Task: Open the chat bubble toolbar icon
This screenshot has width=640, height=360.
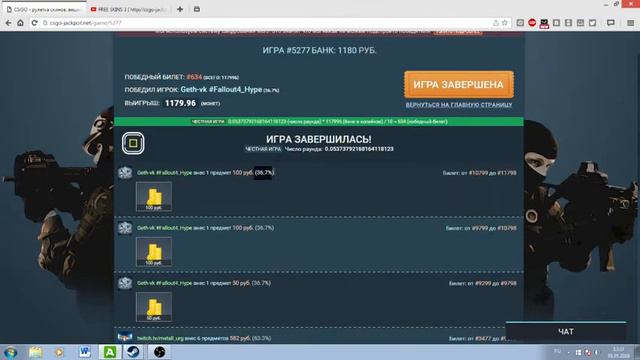Action: pyautogui.click(x=611, y=23)
